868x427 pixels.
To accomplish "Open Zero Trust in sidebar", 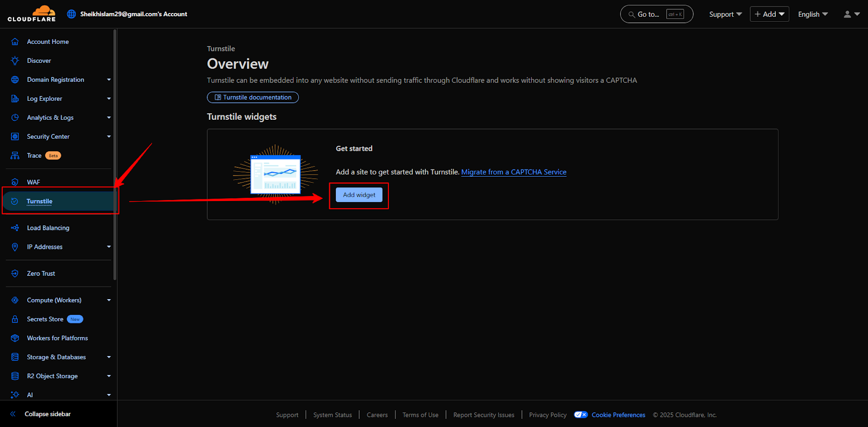I will coord(41,274).
